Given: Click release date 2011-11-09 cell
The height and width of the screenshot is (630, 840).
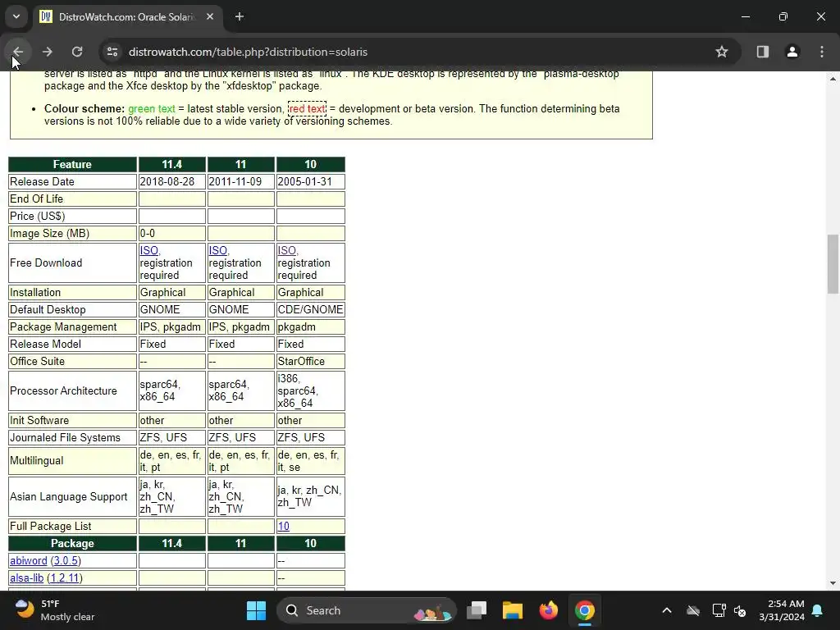Looking at the screenshot, I should (x=240, y=181).
